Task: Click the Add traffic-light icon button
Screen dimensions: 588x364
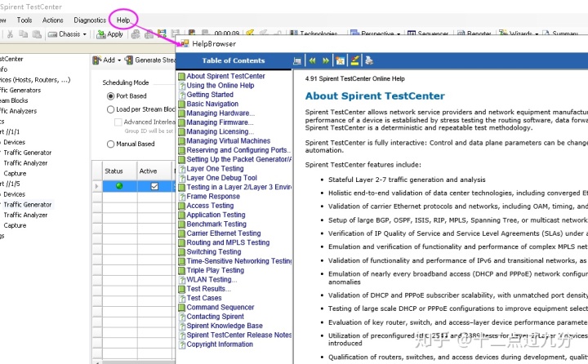Action: [x=97, y=60]
